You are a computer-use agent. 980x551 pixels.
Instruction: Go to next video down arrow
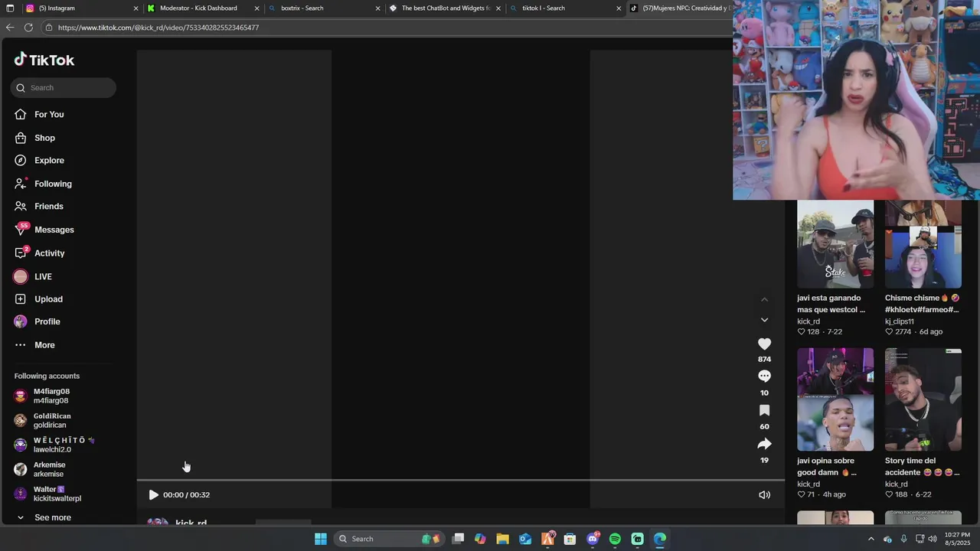click(764, 320)
